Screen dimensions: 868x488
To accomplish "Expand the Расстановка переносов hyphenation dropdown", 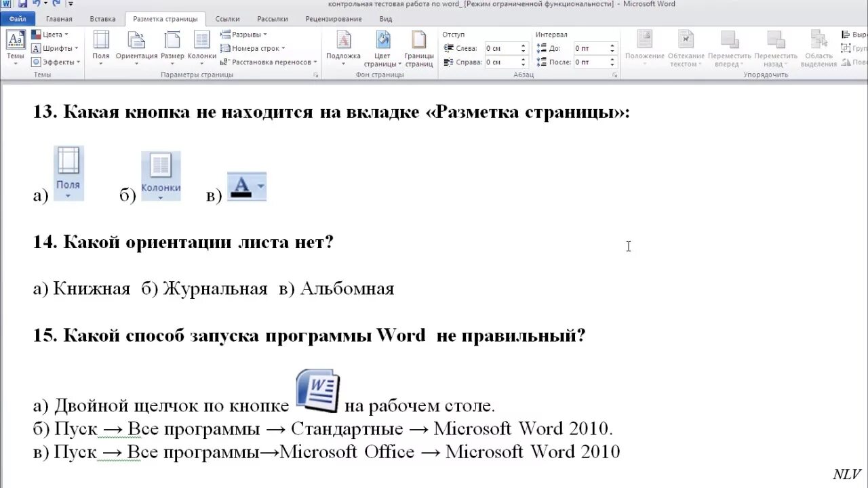I will (269, 62).
